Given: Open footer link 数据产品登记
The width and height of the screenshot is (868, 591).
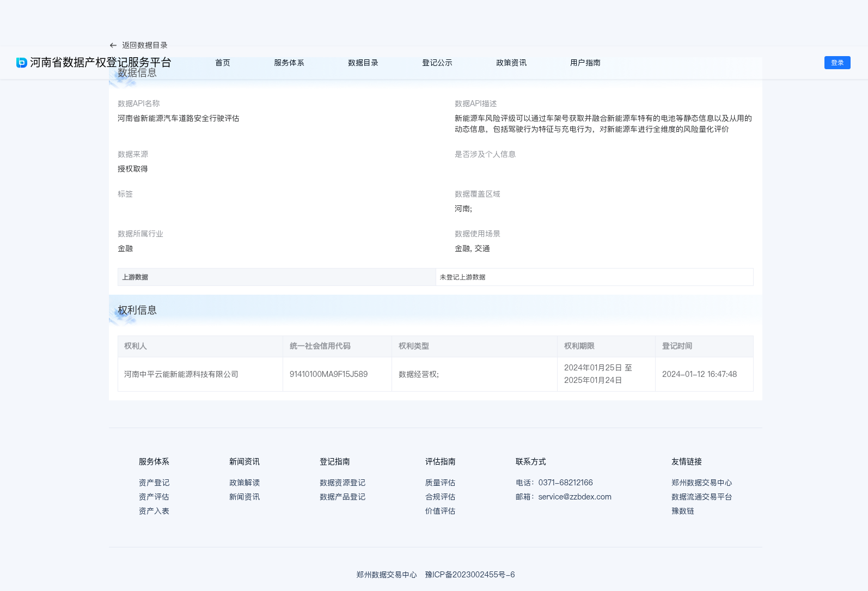Looking at the screenshot, I should 343,497.
